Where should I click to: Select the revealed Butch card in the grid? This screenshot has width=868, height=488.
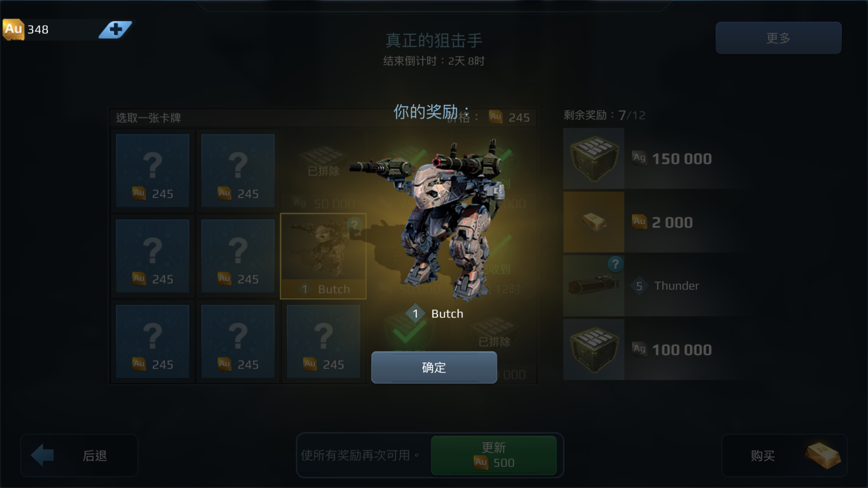[x=323, y=256]
